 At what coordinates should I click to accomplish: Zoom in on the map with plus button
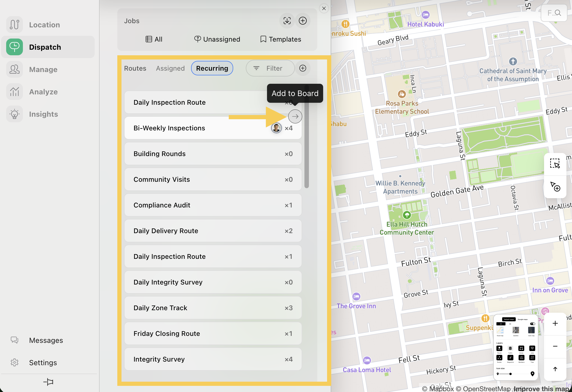tap(555, 323)
